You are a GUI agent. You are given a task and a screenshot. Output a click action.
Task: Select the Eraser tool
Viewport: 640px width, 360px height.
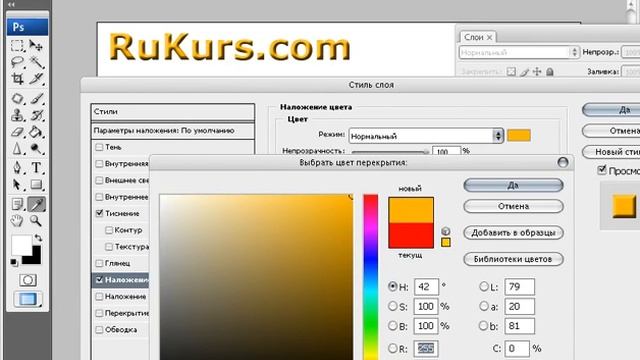tap(17, 132)
